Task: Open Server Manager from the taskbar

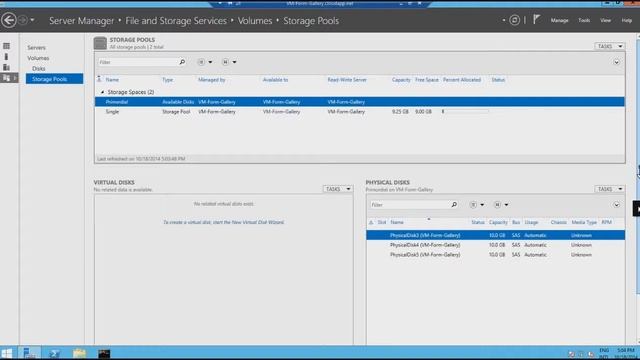Action: [x=29, y=353]
